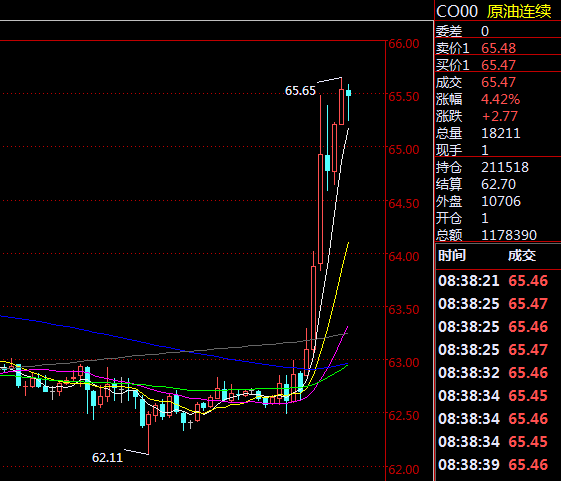
Task: Click the 63.50 price axis label
Action: 404,310
